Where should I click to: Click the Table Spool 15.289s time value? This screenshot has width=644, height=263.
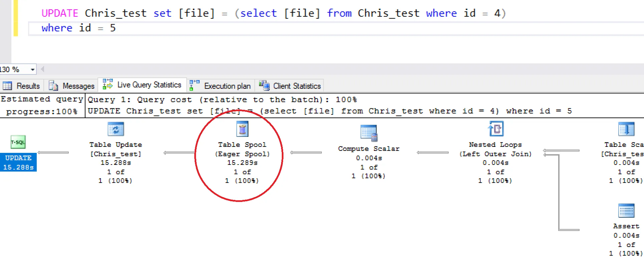point(242,163)
